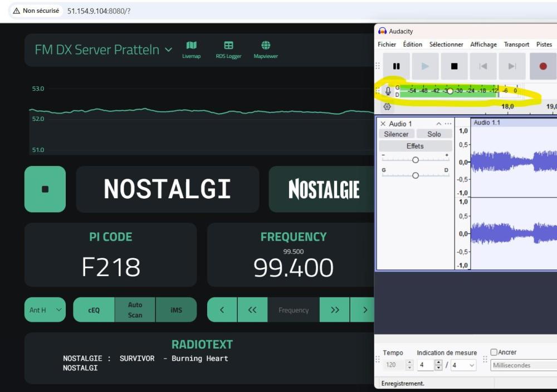Click the recording level slider knob
This screenshot has height=392, width=557.
[450, 91]
